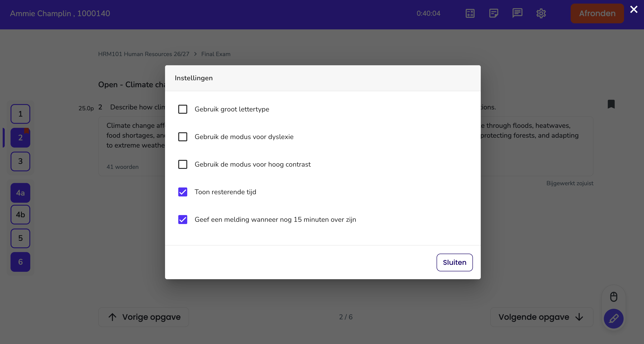Click the 'Open - Climate' question heading
Viewport: 644px width, 344px height.
[132, 85]
